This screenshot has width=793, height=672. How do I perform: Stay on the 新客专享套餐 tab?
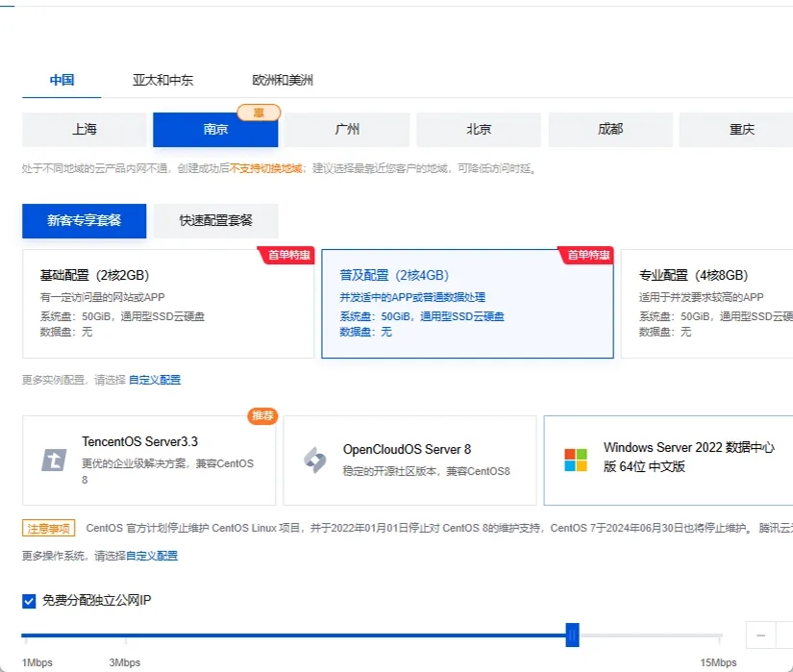(84, 220)
